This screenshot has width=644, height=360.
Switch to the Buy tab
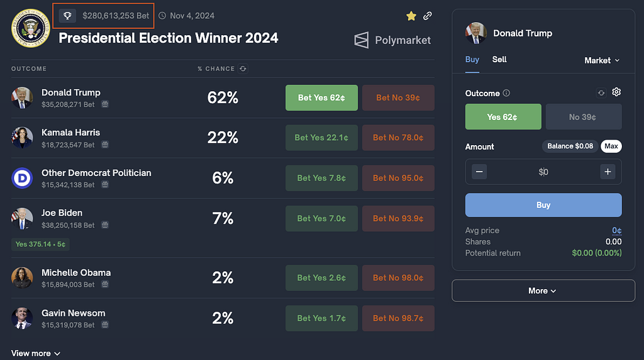[472, 59]
